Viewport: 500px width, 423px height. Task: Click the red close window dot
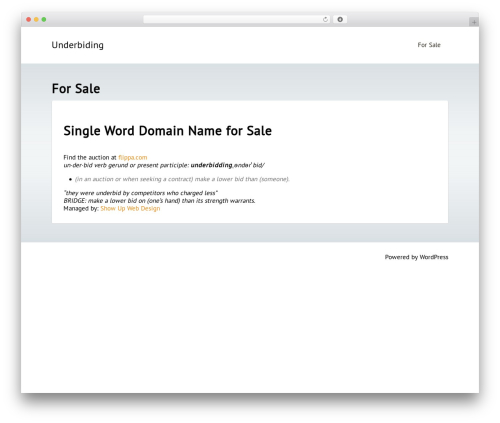pyautogui.click(x=29, y=19)
